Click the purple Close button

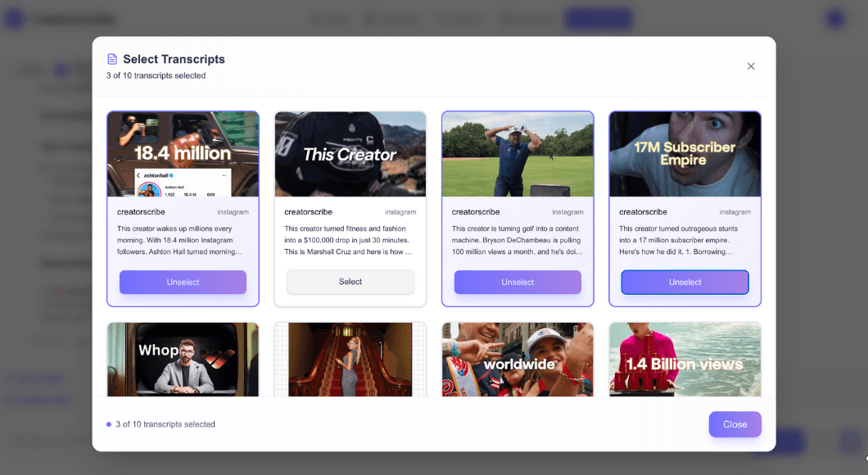[735, 424]
